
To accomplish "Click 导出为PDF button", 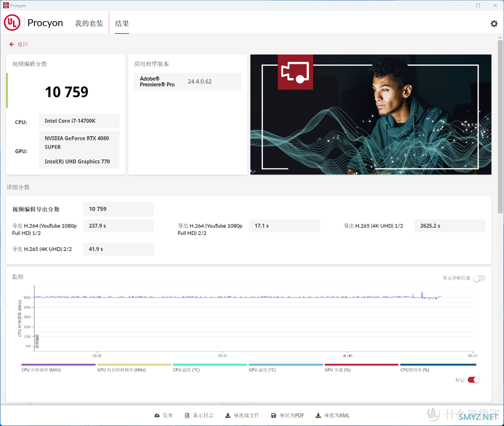I will click(x=287, y=415).
